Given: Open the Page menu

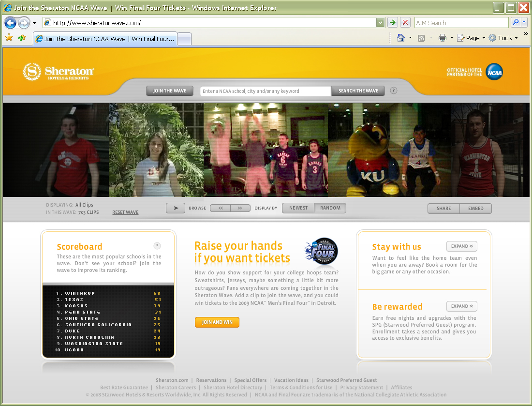Looking at the screenshot, I should click(x=471, y=38).
